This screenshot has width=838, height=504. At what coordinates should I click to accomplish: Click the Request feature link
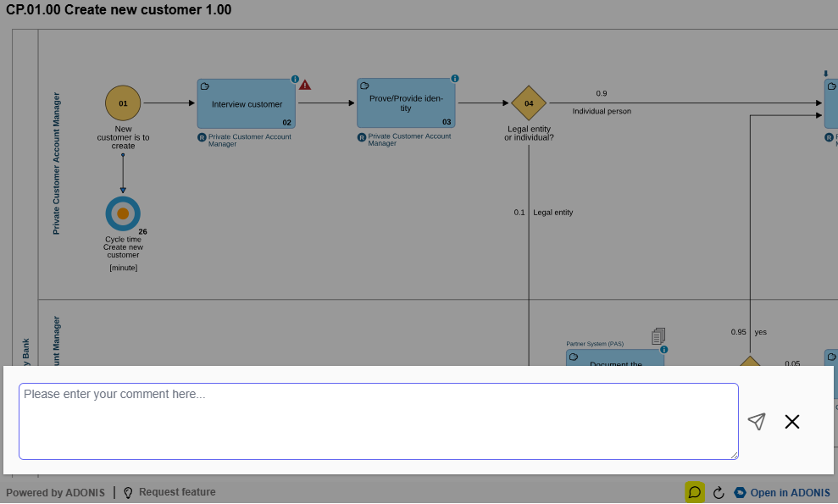169,492
